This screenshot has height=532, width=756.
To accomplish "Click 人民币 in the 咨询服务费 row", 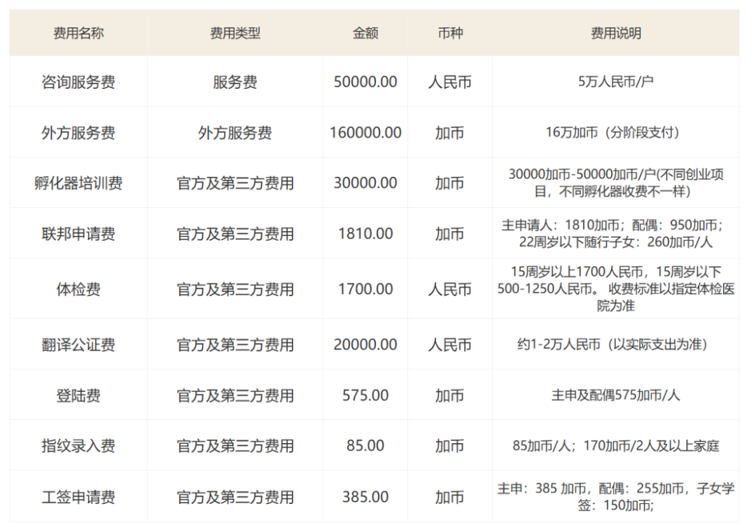I will coord(450,82).
